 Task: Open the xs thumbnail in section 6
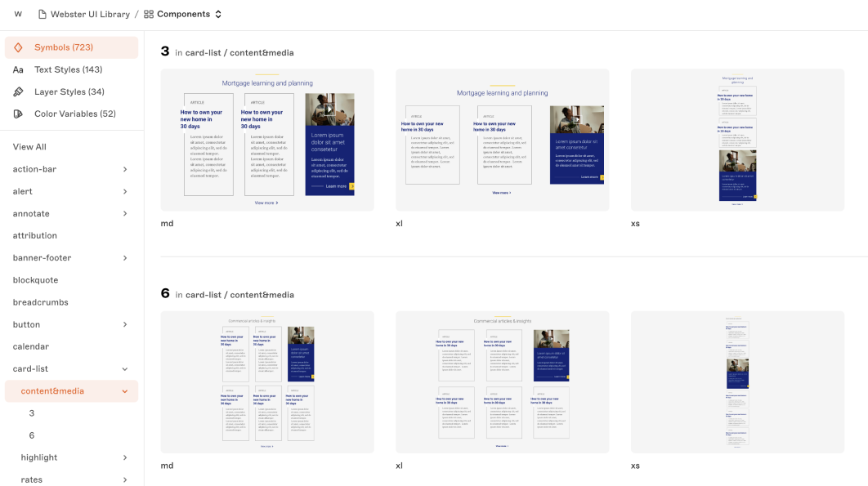[x=737, y=382]
